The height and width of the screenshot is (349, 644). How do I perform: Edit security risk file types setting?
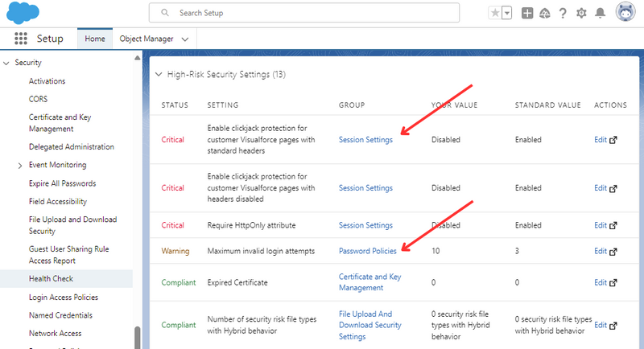(x=601, y=325)
